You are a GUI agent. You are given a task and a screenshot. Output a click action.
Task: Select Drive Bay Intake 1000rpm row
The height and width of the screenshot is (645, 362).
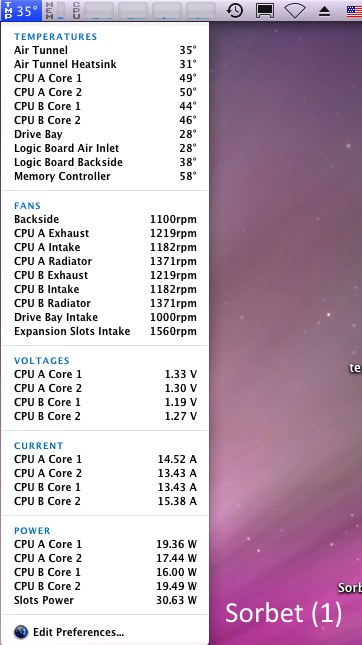tap(105, 317)
